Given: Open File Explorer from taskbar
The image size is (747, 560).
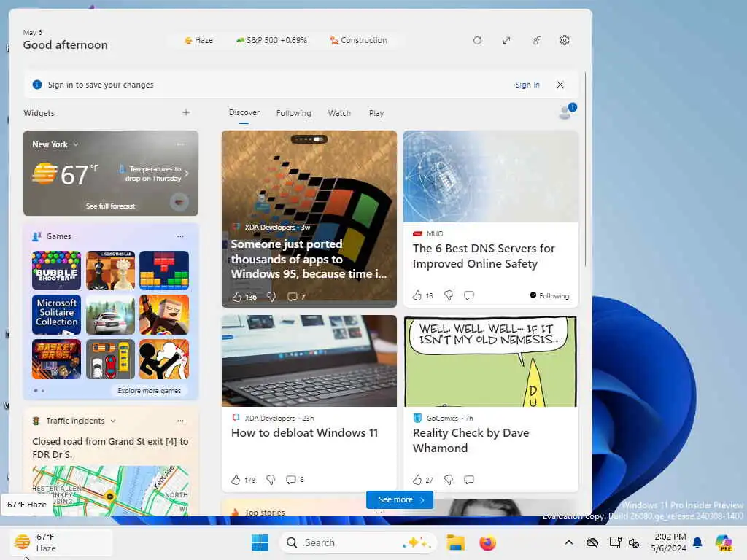Looking at the screenshot, I should 455,542.
